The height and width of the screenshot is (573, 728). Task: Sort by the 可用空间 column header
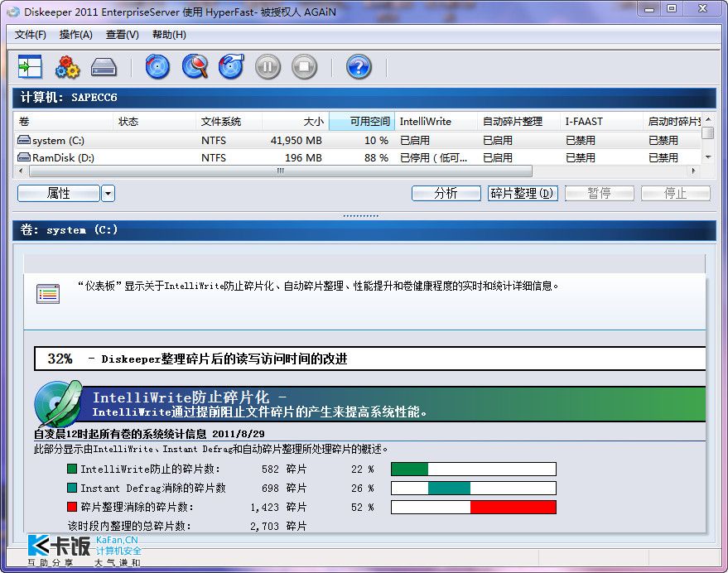point(362,122)
